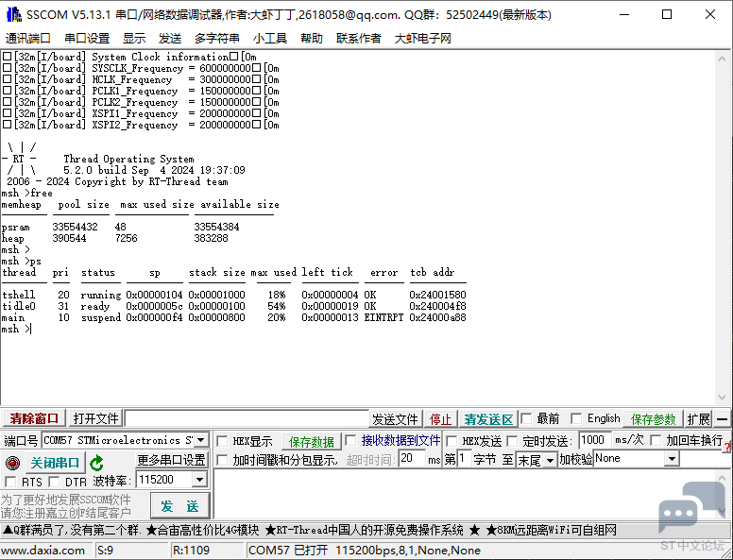
Task: Click the 扩展 button
Action: click(698, 419)
